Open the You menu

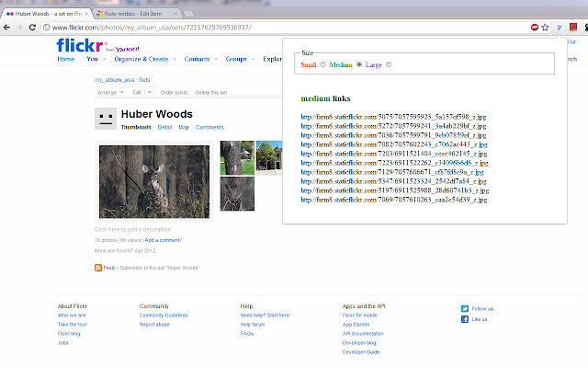tap(92, 59)
